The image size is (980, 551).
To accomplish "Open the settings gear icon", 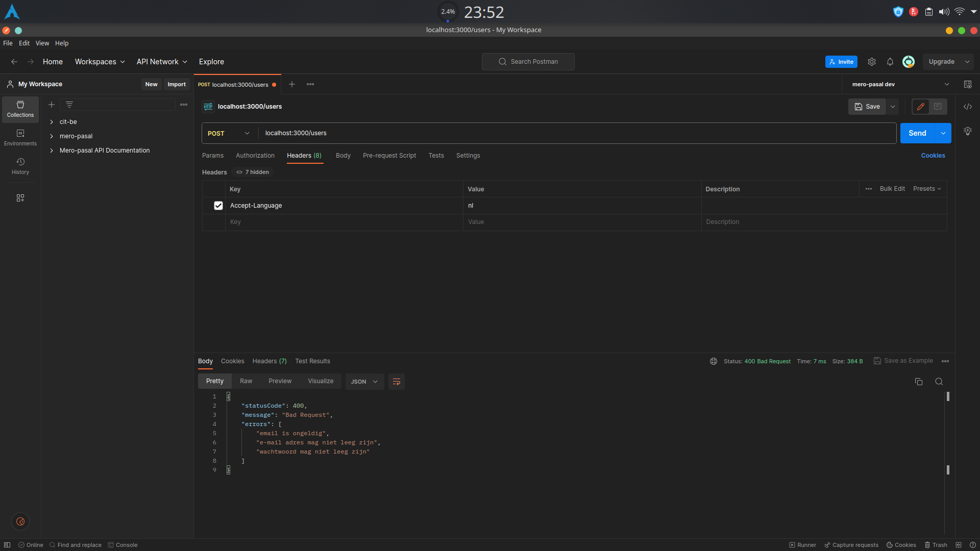I will [872, 62].
